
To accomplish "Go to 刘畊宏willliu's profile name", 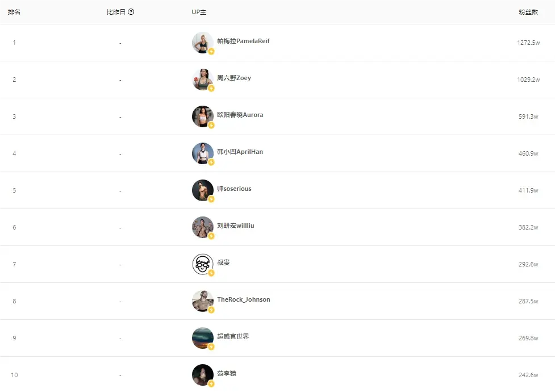I will point(235,226).
